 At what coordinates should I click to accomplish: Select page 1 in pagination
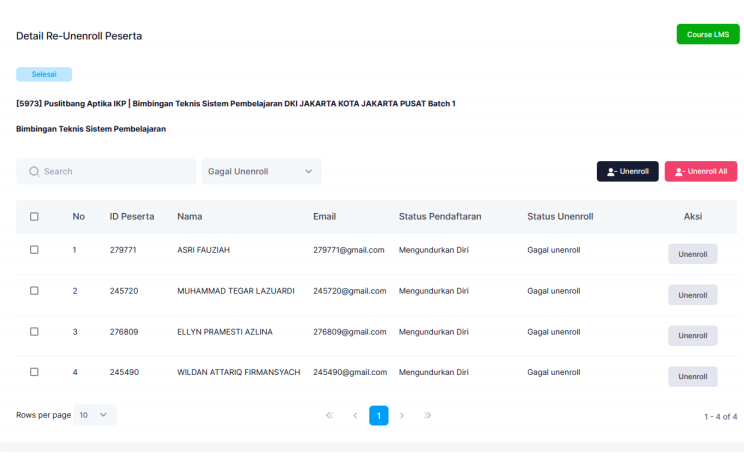tap(378, 415)
